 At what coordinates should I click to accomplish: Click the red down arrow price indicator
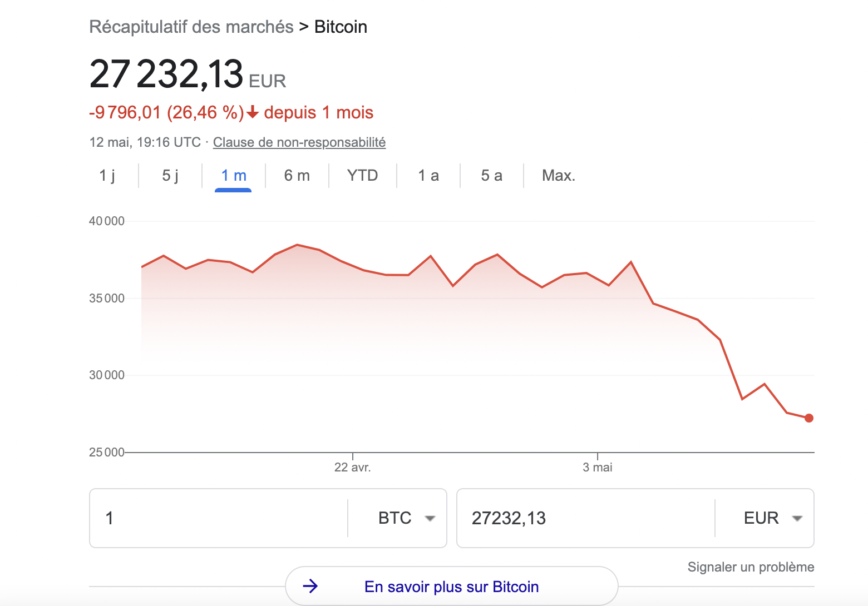pos(253,112)
